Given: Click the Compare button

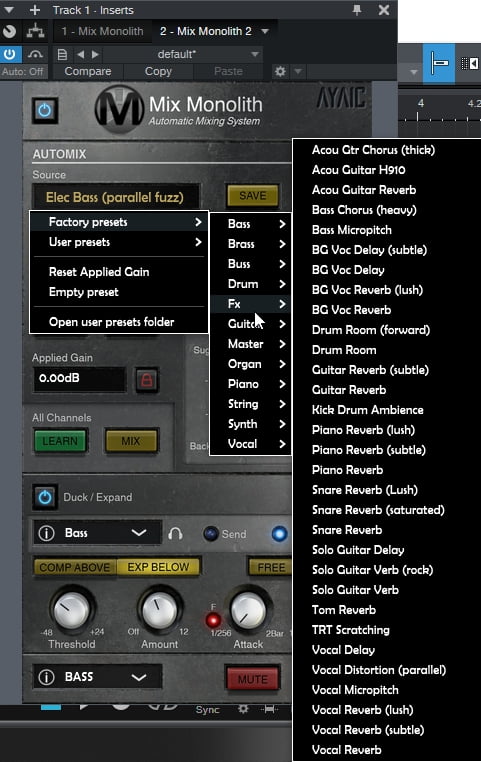Looking at the screenshot, I should (x=88, y=71).
